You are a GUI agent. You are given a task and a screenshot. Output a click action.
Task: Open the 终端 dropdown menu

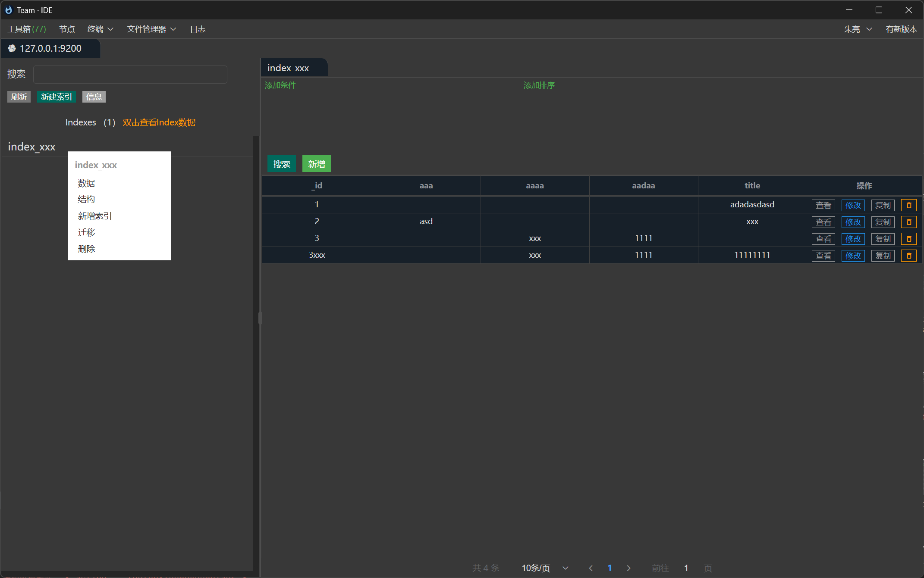click(99, 29)
